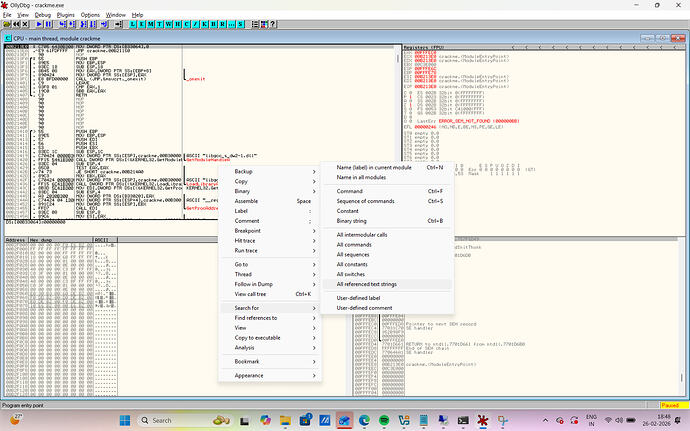The image size is (690, 431).
Task: Click the All switches entry
Action: click(x=387, y=274)
